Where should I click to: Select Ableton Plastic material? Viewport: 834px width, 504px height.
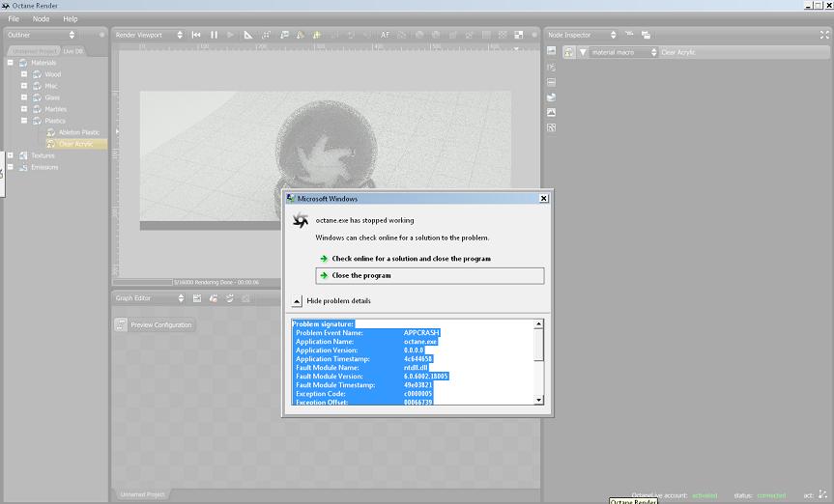[x=78, y=132]
